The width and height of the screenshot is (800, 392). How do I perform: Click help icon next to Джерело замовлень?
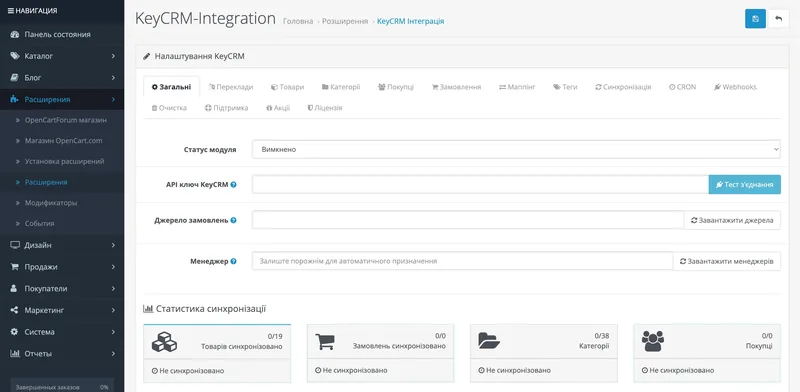[x=234, y=220]
